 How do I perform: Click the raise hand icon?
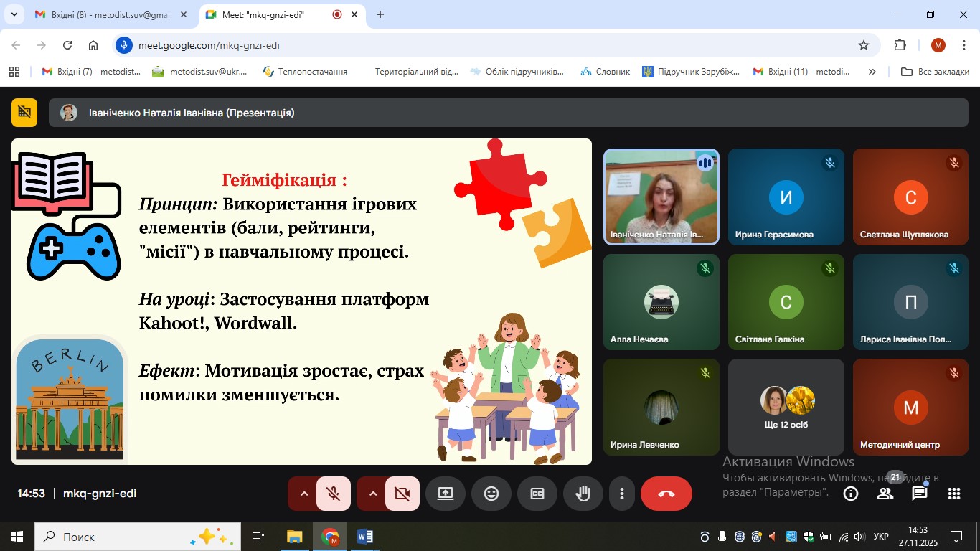(583, 494)
